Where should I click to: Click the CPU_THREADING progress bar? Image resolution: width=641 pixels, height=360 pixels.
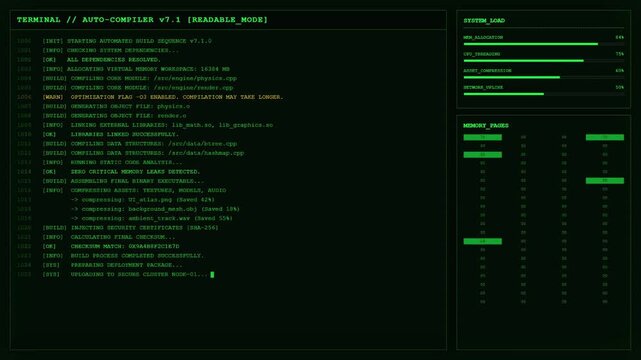click(543, 61)
